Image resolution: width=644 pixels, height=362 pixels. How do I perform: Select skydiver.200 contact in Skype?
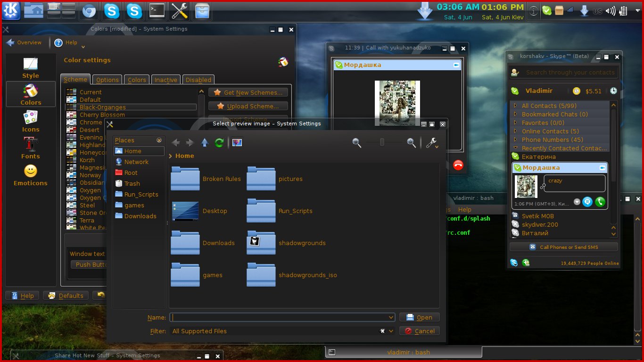(540, 224)
